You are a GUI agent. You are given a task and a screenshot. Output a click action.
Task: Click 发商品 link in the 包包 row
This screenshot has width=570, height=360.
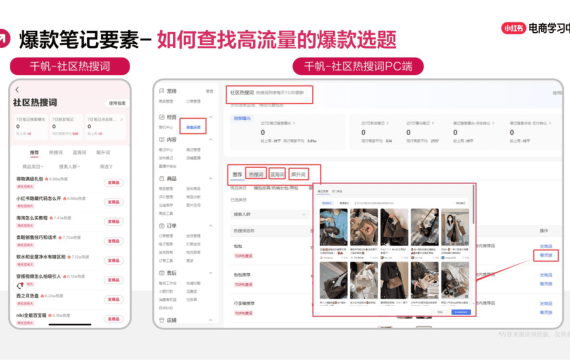(x=546, y=246)
